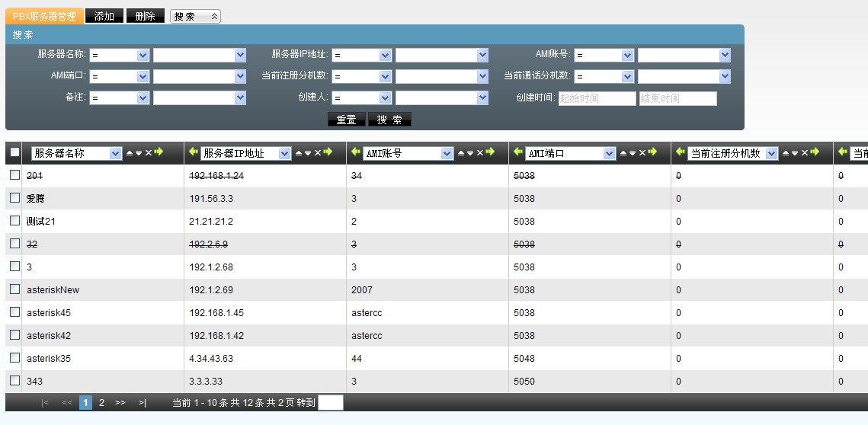This screenshot has height=425, width=868.
Task: Go to page 2 in pagination
Action: tap(101, 402)
